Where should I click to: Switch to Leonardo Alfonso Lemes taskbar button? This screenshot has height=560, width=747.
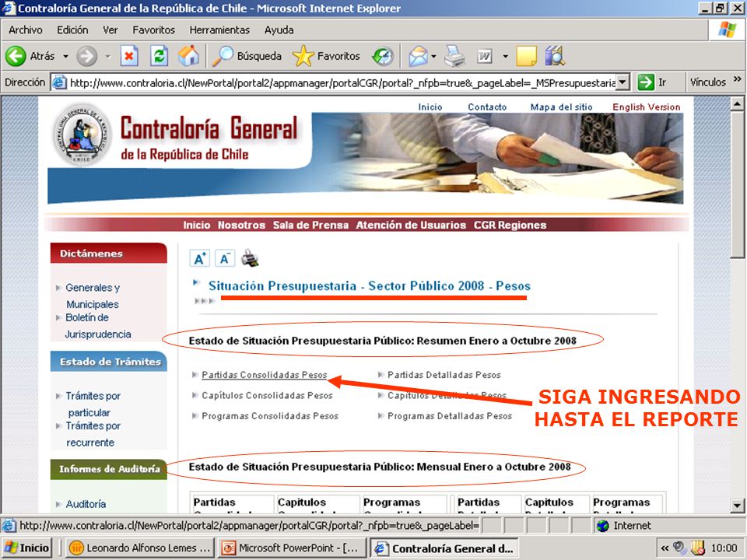tap(139, 548)
